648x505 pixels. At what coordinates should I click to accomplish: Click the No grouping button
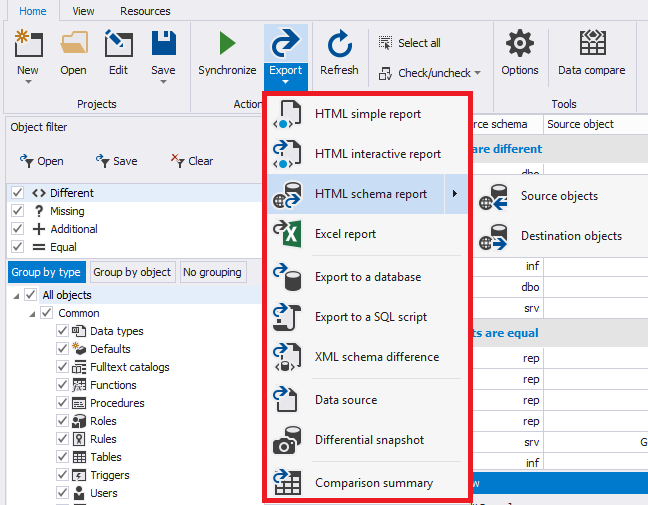click(213, 272)
